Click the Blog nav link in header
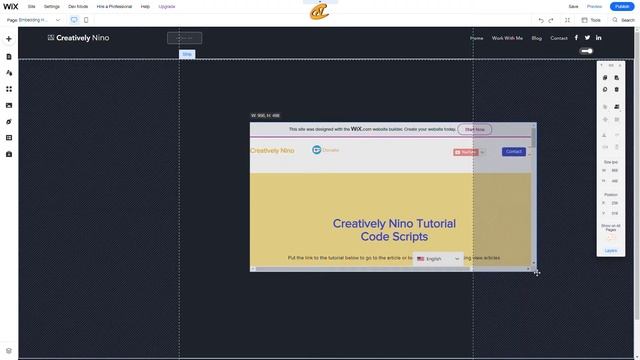Screen dimensions: 640x360 (x=537, y=38)
